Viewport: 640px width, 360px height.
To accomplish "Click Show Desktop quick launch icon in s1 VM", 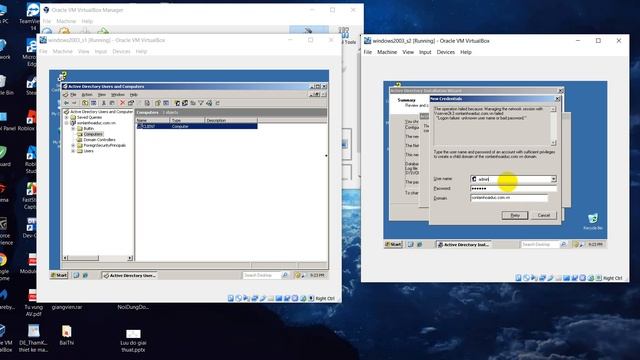I will pos(76,276).
